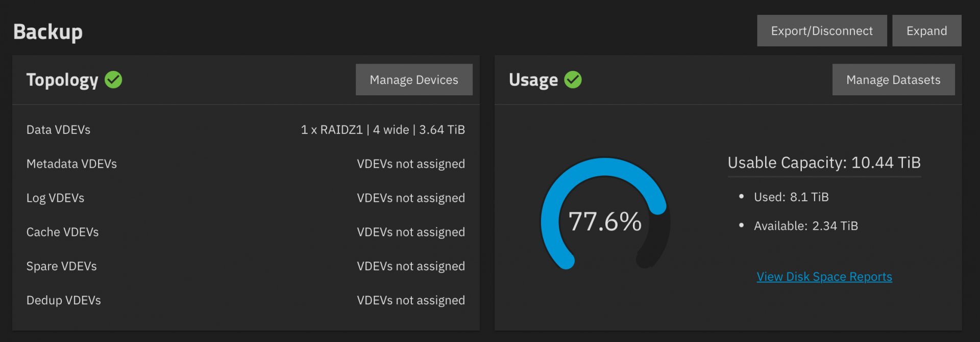Open Manage Datasets for the Backup pool
The image size is (980, 342).
[893, 80]
